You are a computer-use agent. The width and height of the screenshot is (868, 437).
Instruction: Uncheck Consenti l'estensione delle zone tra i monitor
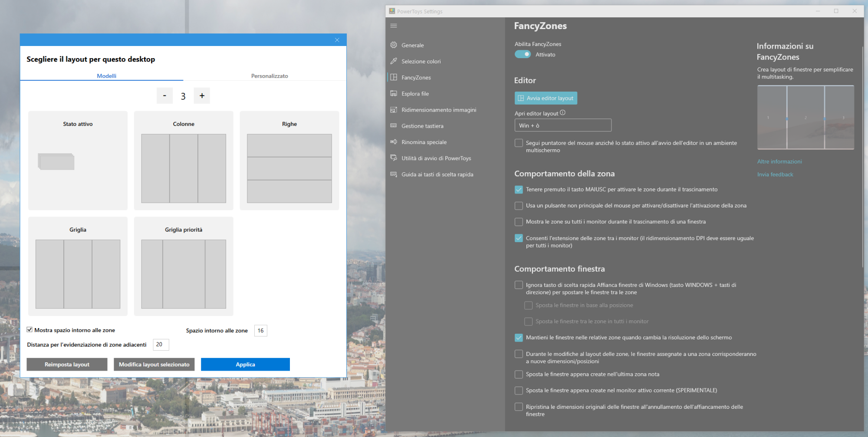point(519,238)
